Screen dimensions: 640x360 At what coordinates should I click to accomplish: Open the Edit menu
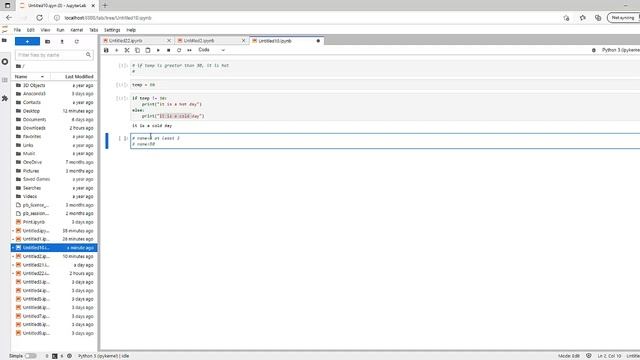(31, 30)
